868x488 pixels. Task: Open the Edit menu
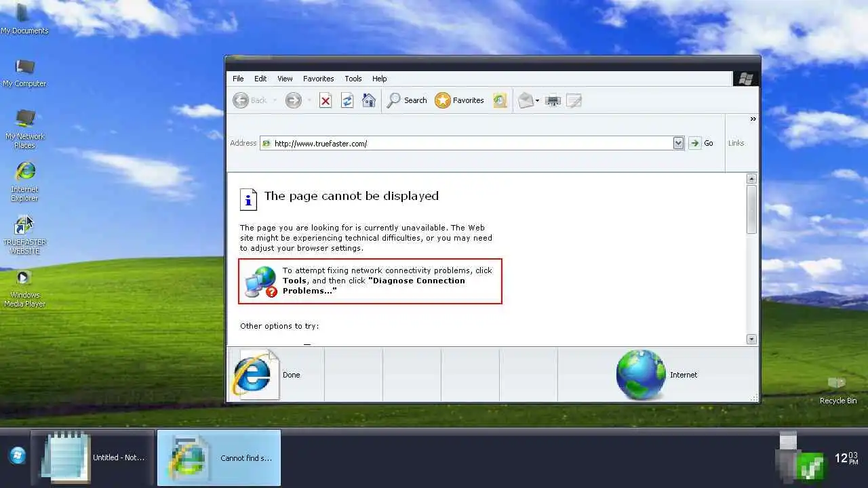[x=260, y=79]
